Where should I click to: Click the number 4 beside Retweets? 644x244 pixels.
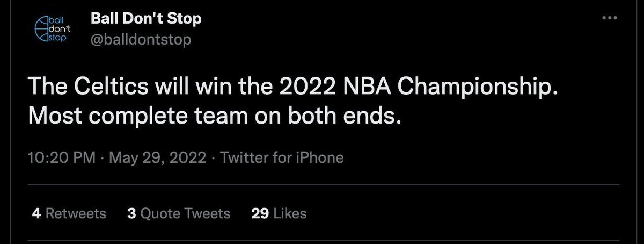[x=36, y=213]
